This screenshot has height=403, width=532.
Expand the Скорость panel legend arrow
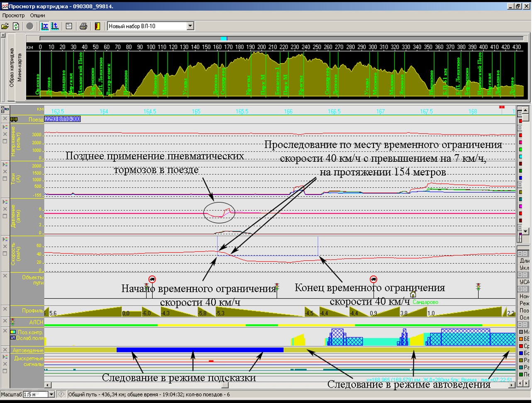[5, 239]
